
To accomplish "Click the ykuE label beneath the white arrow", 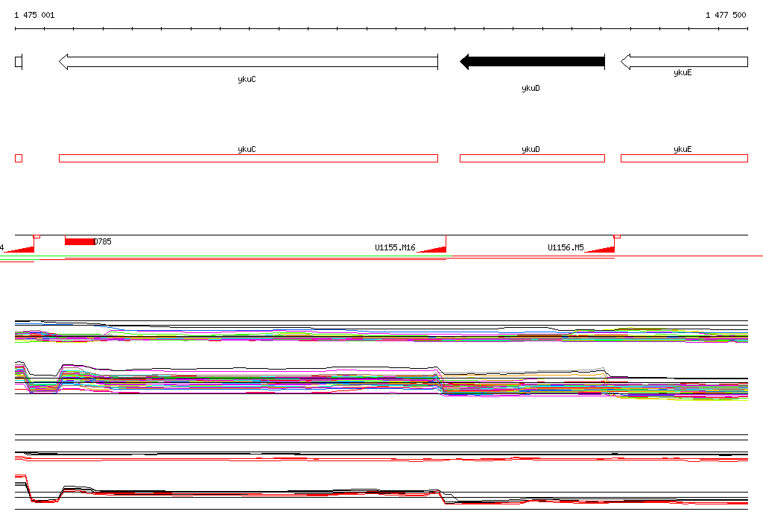I will coord(683,72).
